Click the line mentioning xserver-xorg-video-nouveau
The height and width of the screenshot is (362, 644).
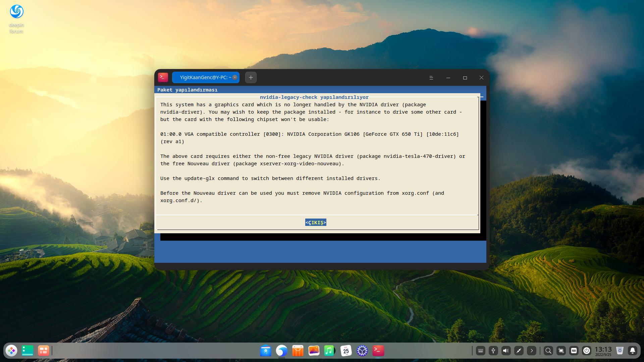(x=252, y=164)
